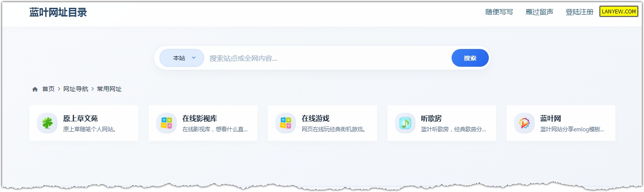644x192 pixels.
Task: Click the 在线影视库 calculator-style icon
Action: [x=166, y=123]
